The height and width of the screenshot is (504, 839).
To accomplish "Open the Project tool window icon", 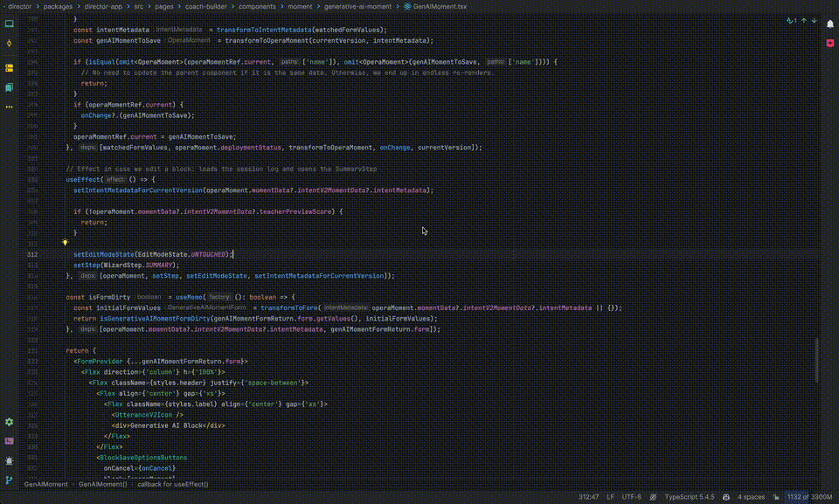I will pyautogui.click(x=9, y=24).
